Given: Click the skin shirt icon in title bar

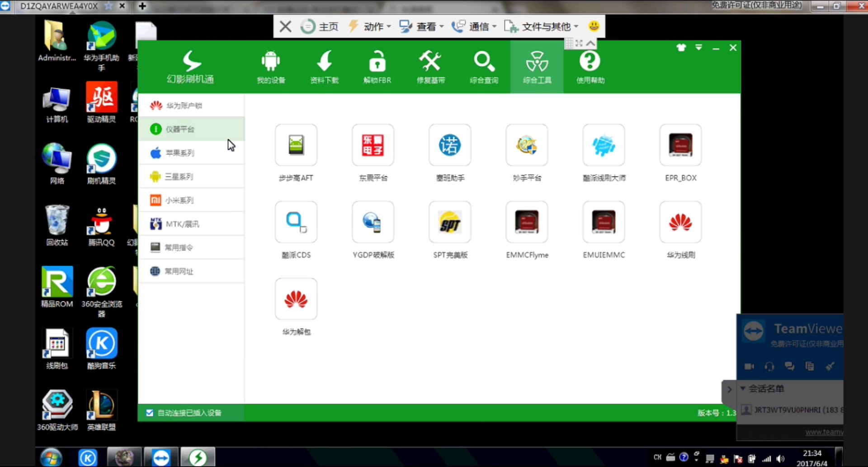Looking at the screenshot, I should pyautogui.click(x=681, y=48).
